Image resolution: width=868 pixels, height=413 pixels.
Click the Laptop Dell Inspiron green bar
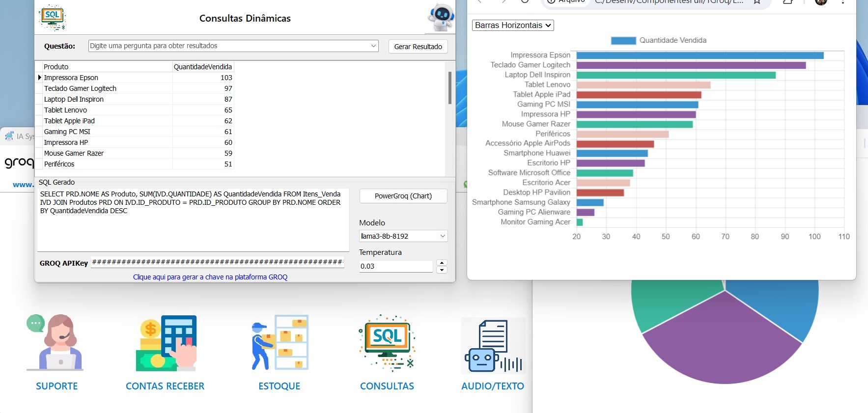tap(676, 75)
